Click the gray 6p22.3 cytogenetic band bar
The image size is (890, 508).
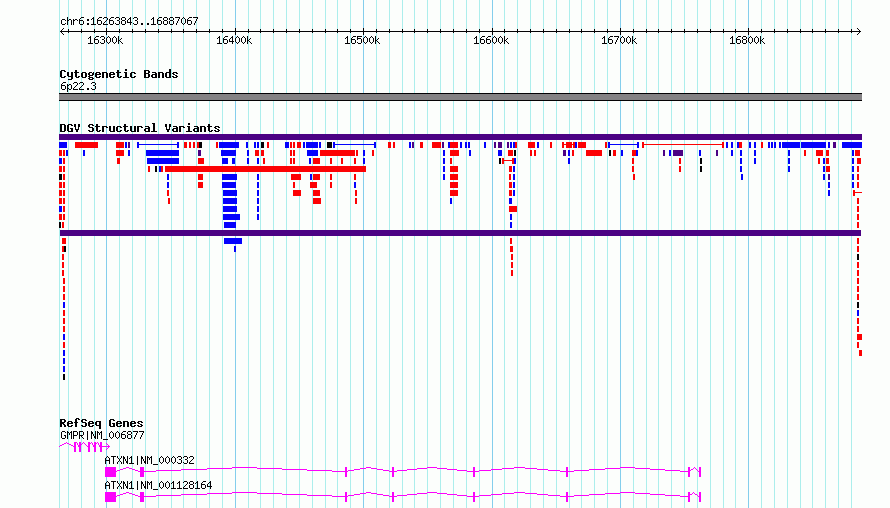pos(460,97)
